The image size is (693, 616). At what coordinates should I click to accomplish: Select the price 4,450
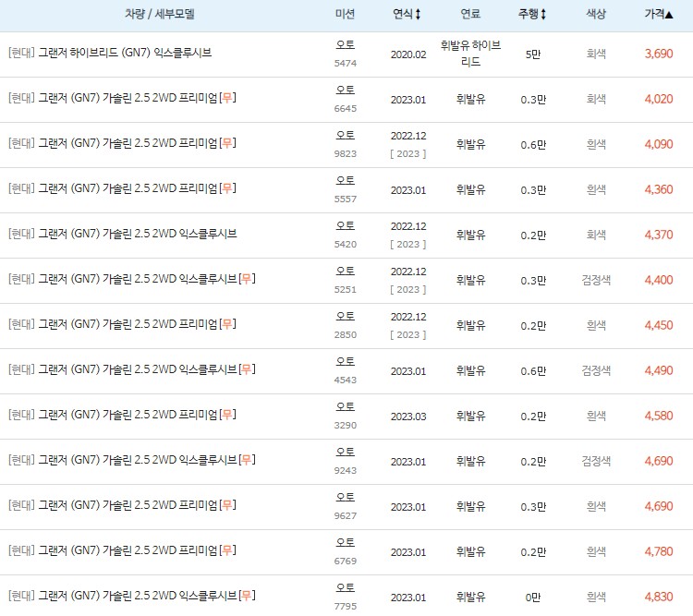tap(659, 325)
